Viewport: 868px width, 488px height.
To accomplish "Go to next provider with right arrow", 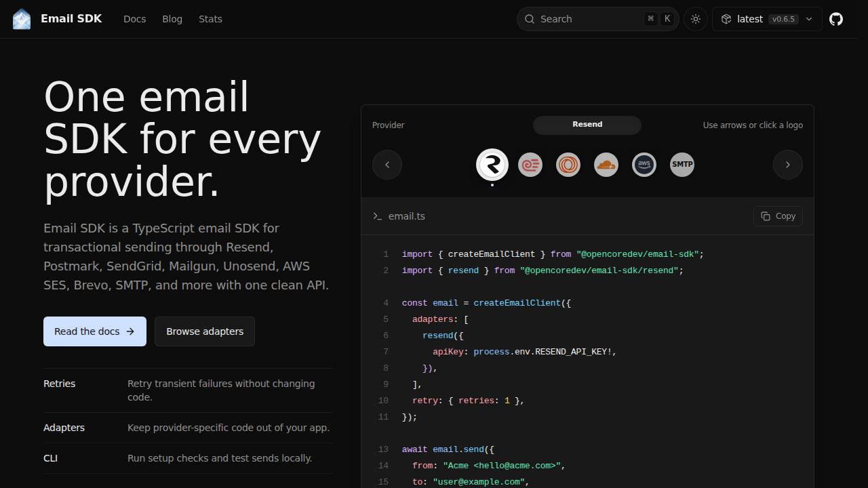I will 788,165.
